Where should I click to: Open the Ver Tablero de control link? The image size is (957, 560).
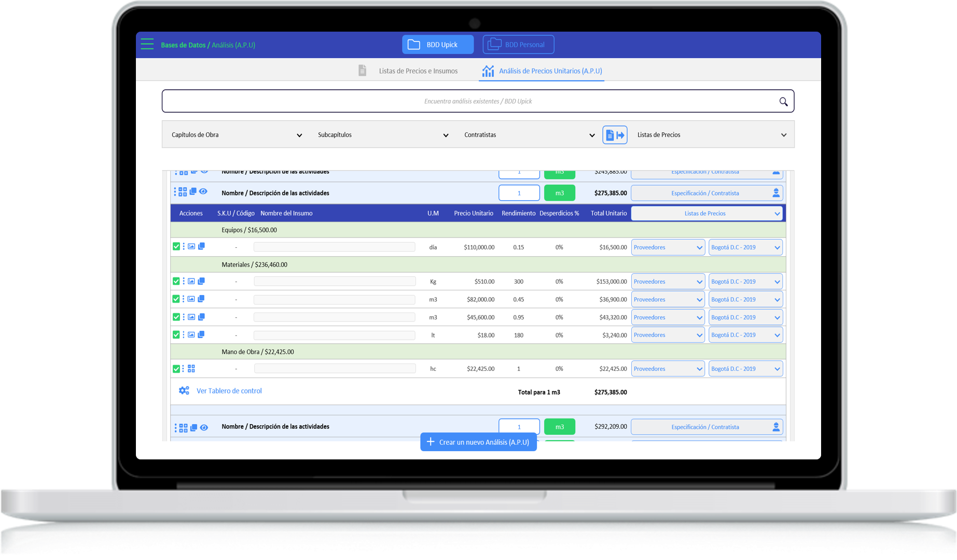[x=229, y=391]
